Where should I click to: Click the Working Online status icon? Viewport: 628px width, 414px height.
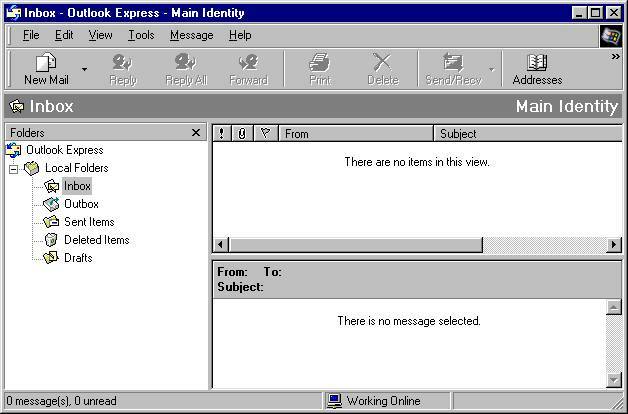coord(334,400)
